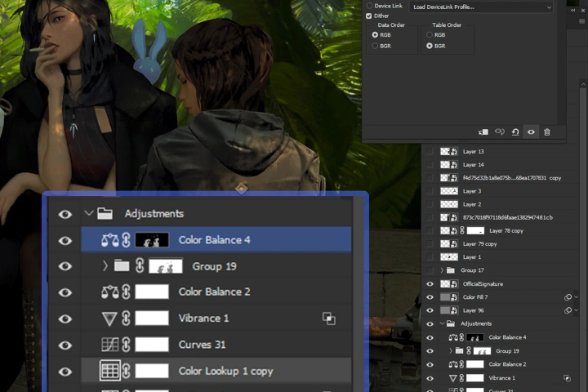Select the 'Color Fill 7' layer name
Viewport: 588px width, 392px height.
point(475,297)
